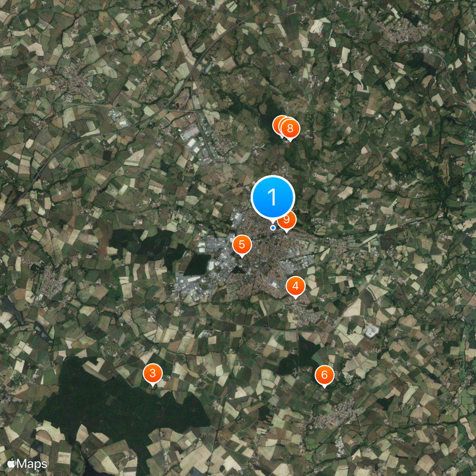Open orange map pin number 4
Image resolution: width=476 pixels, height=476 pixels.
(295, 286)
